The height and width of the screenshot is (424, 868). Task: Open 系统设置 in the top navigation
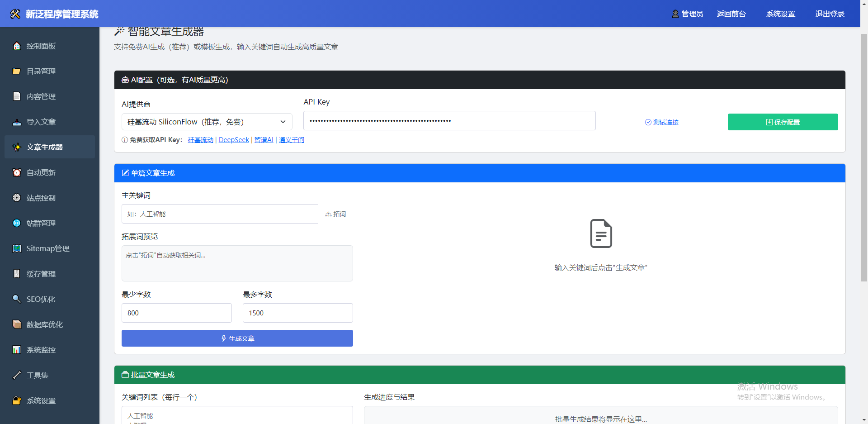(780, 14)
